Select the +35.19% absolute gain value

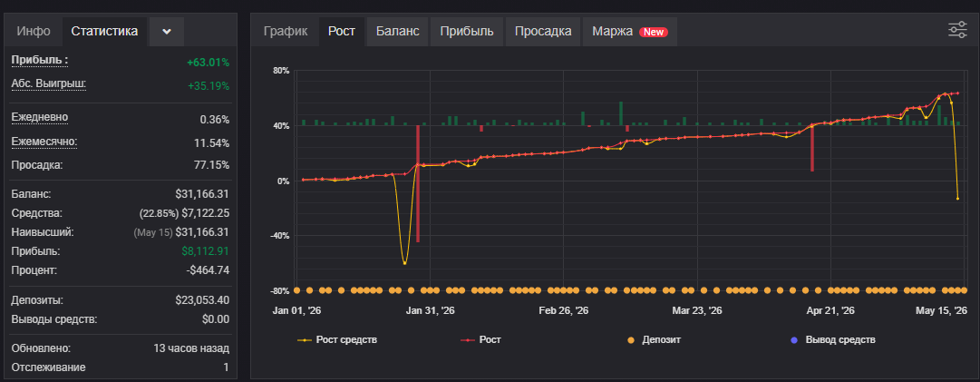pos(209,85)
